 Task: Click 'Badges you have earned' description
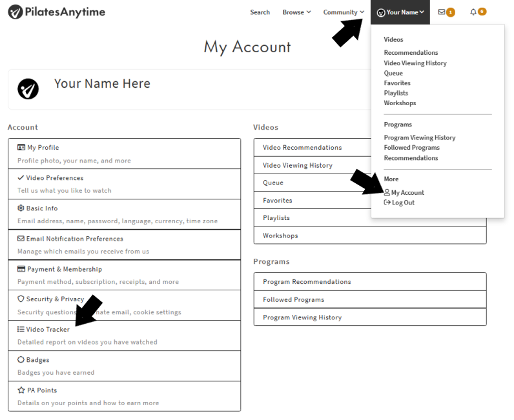pyautogui.click(x=56, y=372)
